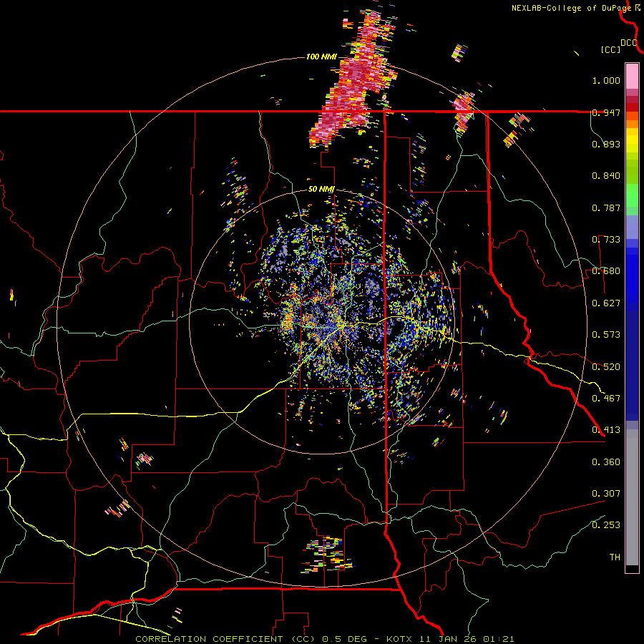Image resolution: width=644 pixels, height=644 pixels.
Task: Click the 50 NMI range ring label
Action: tap(321, 190)
